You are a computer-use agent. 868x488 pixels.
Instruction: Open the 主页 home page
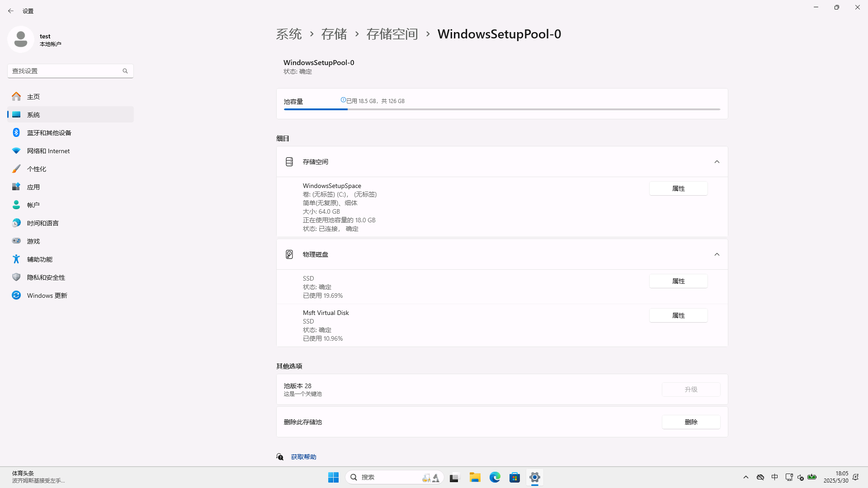pyautogui.click(x=71, y=96)
